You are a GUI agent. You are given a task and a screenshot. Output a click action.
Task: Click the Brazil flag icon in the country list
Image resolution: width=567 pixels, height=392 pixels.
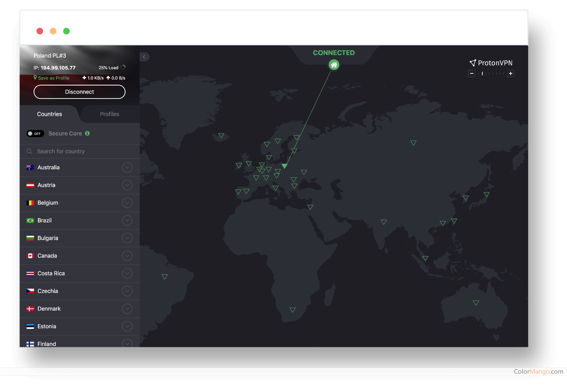[x=30, y=220]
